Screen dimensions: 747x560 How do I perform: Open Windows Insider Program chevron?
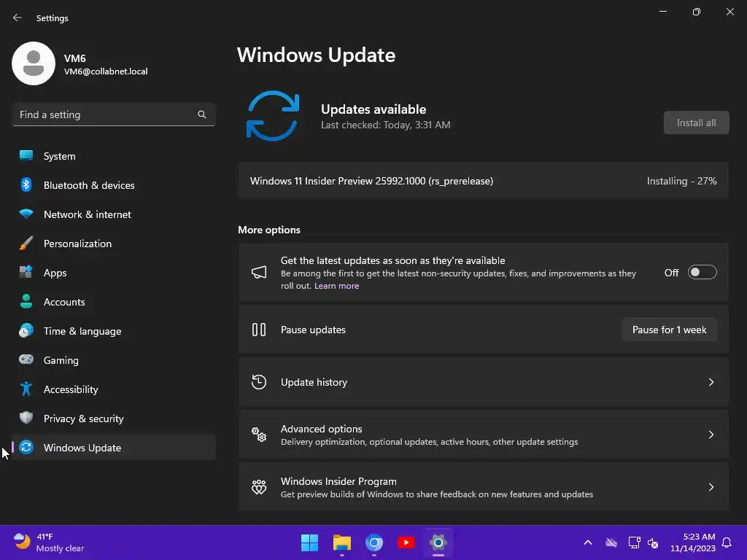(711, 486)
